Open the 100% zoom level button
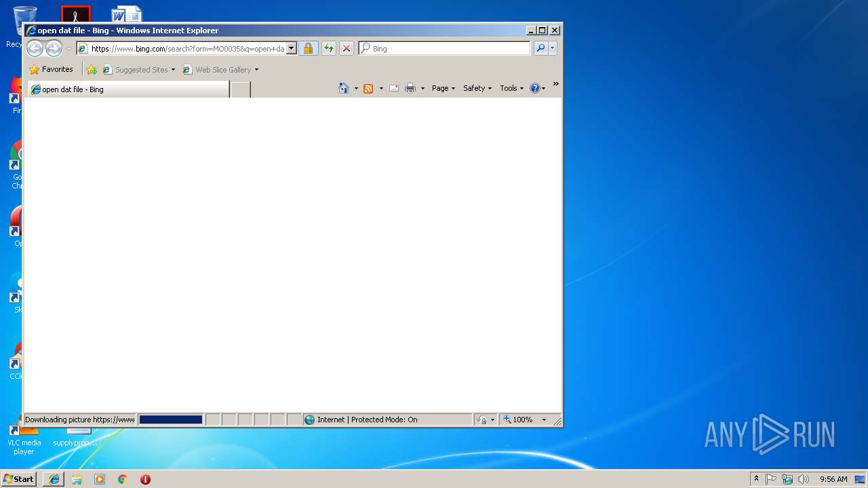The image size is (868, 488). pos(519,420)
